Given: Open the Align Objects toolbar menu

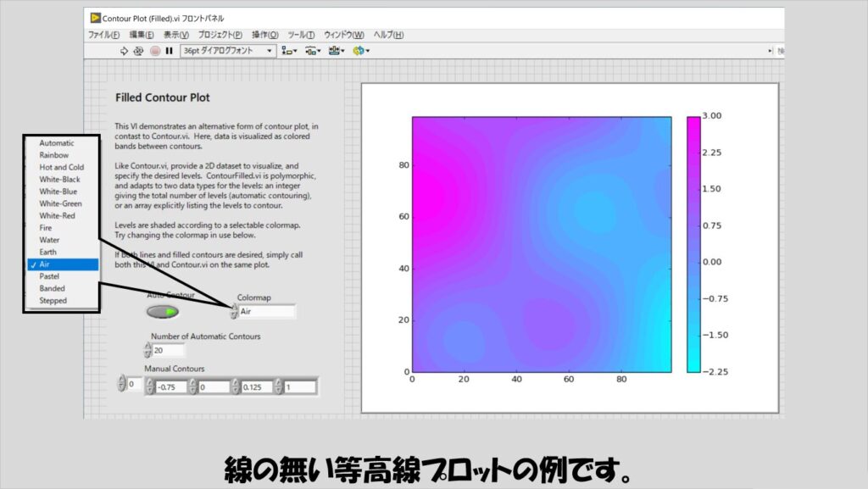Looking at the screenshot, I should coord(289,51).
